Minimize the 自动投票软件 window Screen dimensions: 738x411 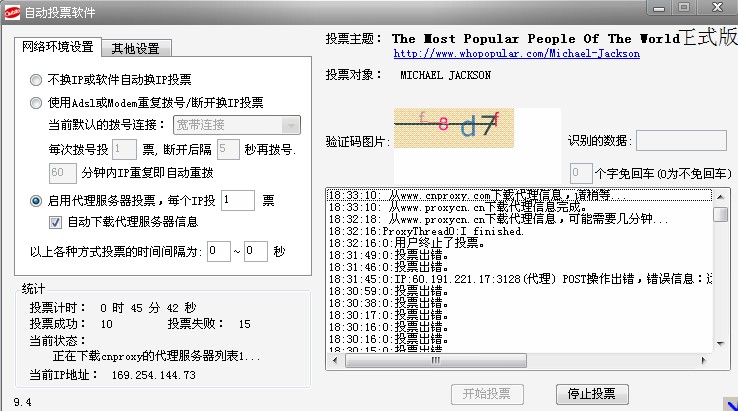(x=659, y=8)
